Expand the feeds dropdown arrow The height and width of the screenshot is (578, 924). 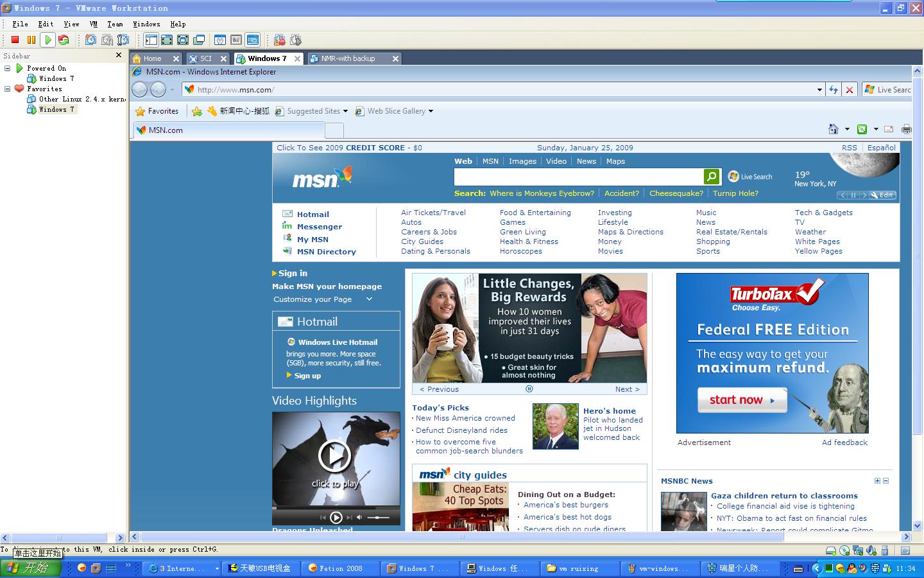tap(876, 130)
